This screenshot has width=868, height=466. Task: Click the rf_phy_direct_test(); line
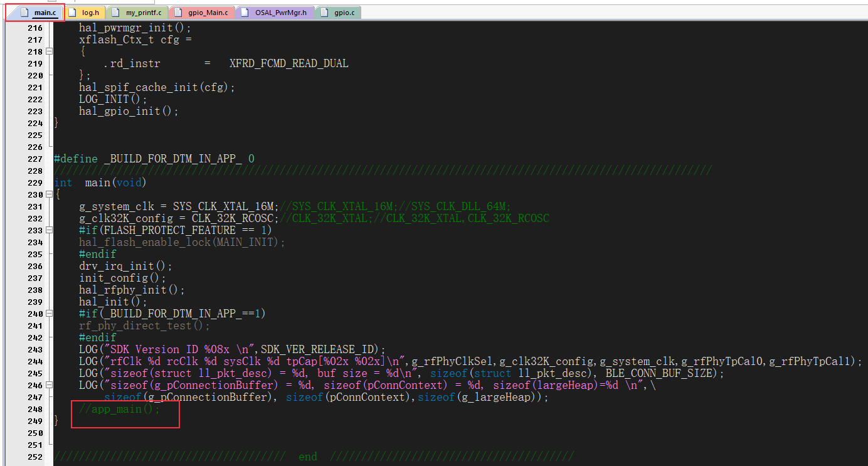(144, 326)
